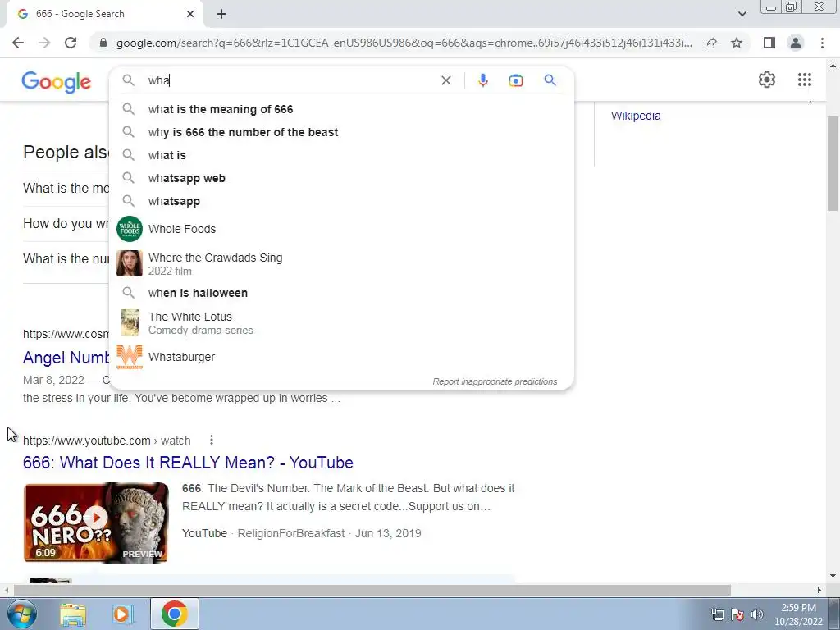Screen dimensions: 840x630
Task: Select the 'what is' suggestion
Action: pos(341,155)
